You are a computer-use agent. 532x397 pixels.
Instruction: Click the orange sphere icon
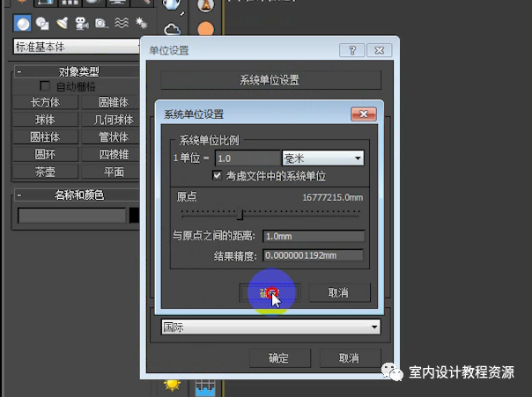(x=205, y=28)
